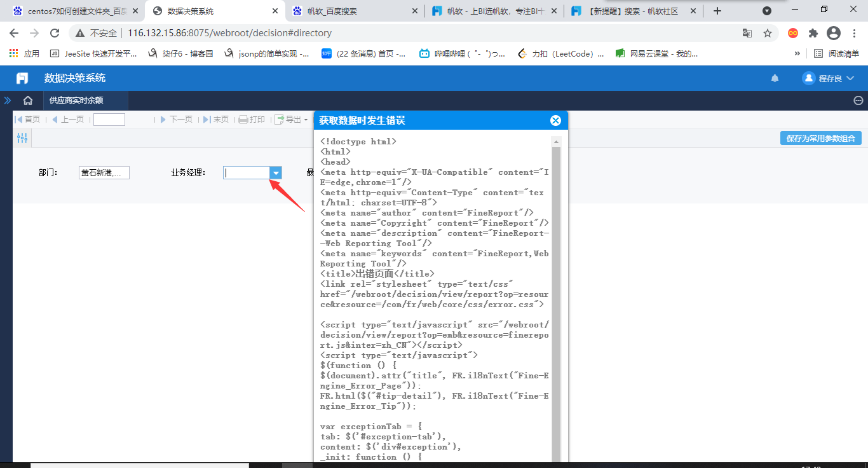
Task: Open the 导出 export dropdown
Action: [x=291, y=120]
